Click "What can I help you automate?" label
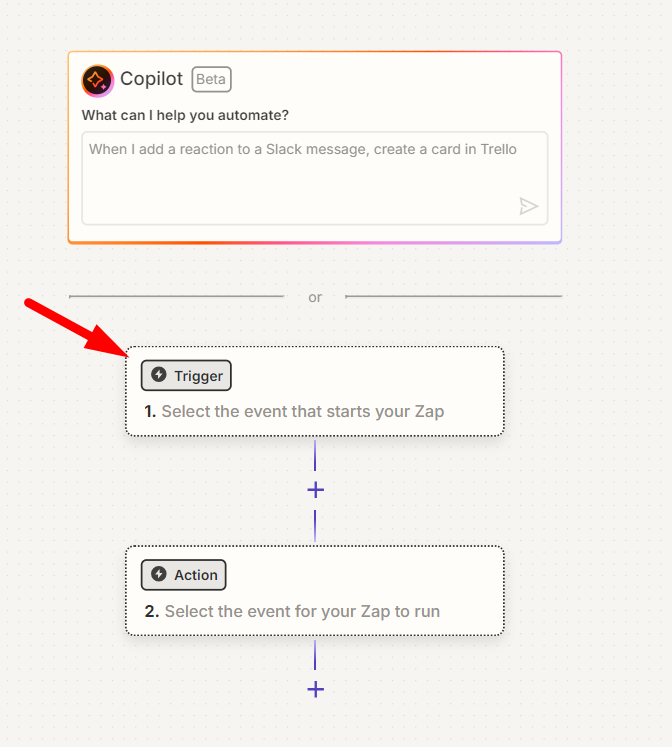672x747 pixels. (x=185, y=115)
